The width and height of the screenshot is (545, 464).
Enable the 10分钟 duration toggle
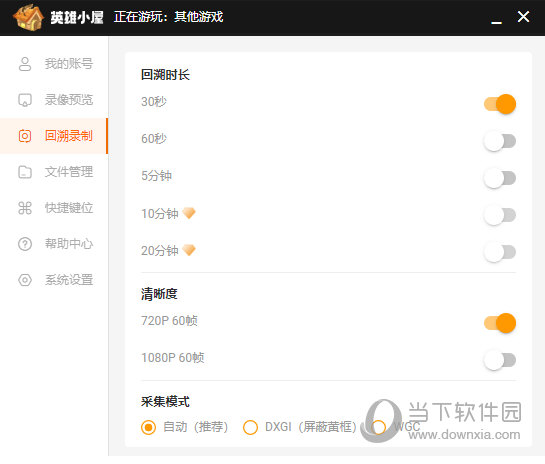500,215
